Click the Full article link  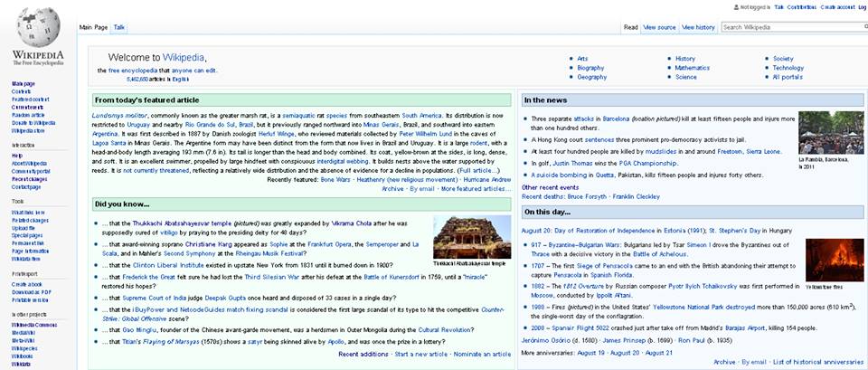coord(479,170)
